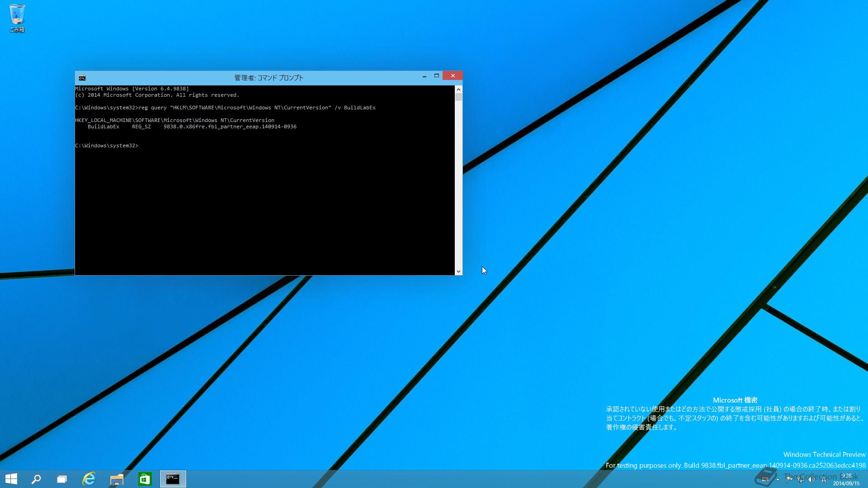
Task: Open Action Center flag icon
Action: tap(789, 479)
